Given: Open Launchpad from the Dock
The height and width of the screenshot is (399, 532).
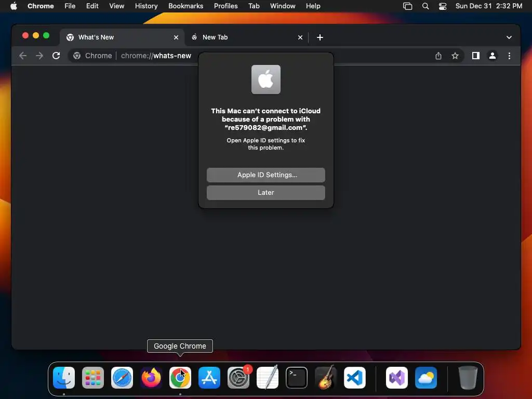Looking at the screenshot, I should click(x=93, y=378).
